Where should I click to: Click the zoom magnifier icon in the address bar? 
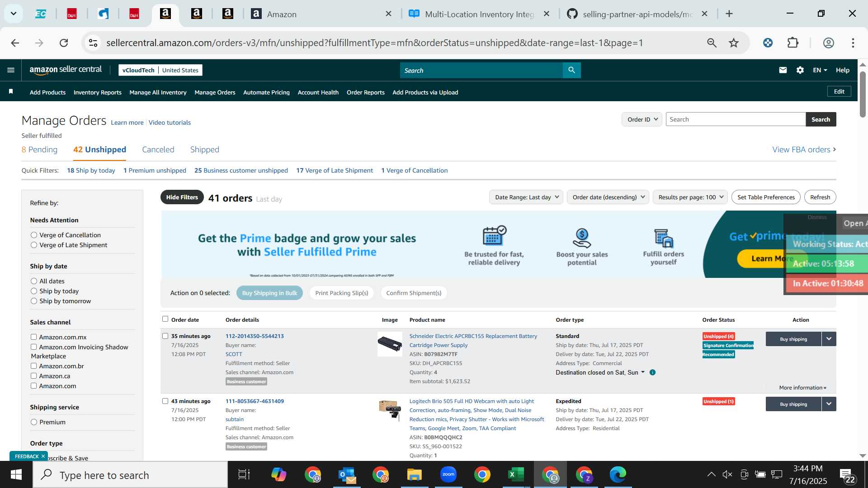(712, 43)
